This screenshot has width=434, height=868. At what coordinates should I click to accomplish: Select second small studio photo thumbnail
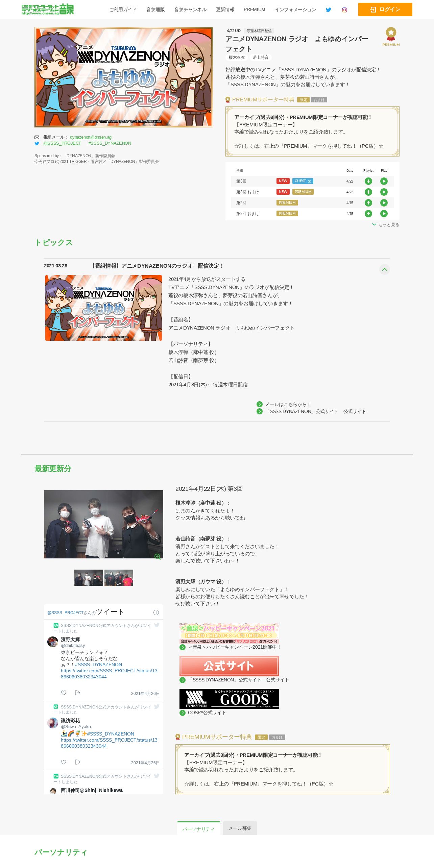coord(119,578)
